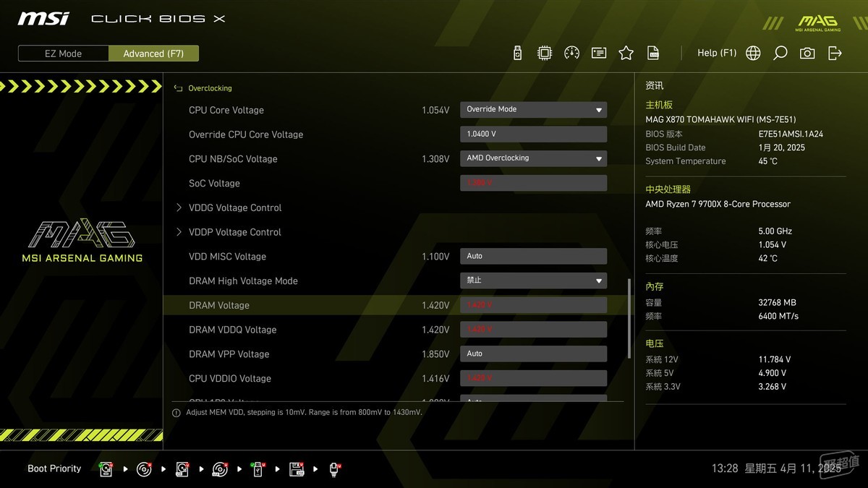This screenshot has width=868, height=488.
Task: Select the third boot priority drive icon
Action: (182, 469)
